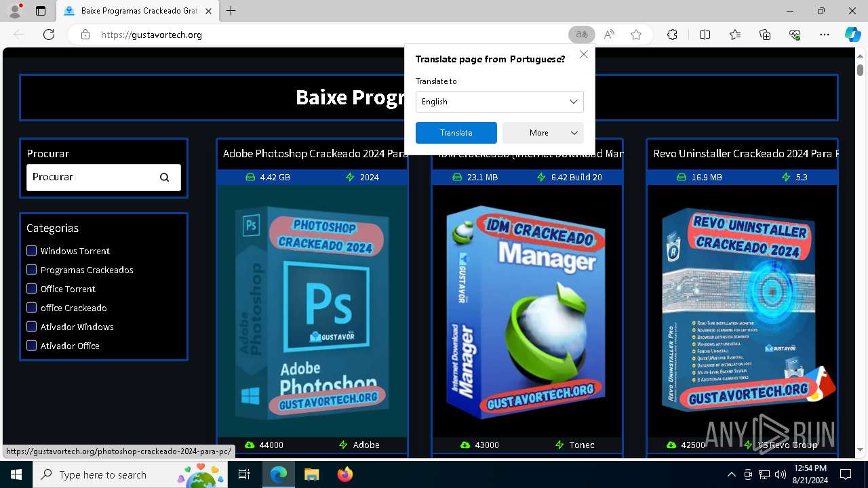Screen dimensions: 868x488
Task: Click the 43000 downloads count
Action: (x=487, y=445)
